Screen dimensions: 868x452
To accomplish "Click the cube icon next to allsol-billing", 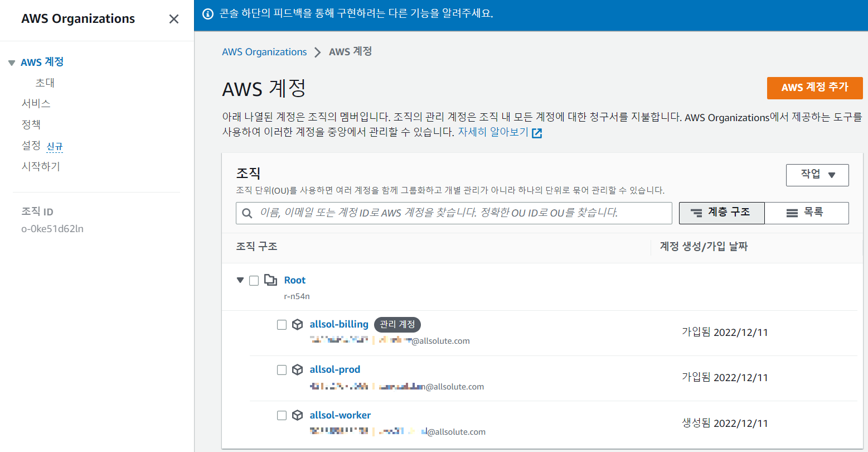I will pos(298,324).
